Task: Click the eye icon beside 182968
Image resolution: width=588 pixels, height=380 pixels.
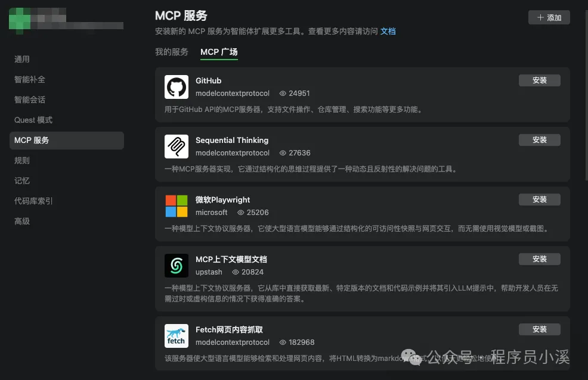Action: [x=283, y=342]
